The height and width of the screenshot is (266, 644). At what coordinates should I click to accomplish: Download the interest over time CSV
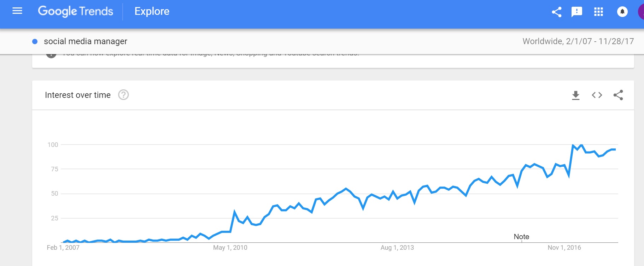[x=576, y=95]
